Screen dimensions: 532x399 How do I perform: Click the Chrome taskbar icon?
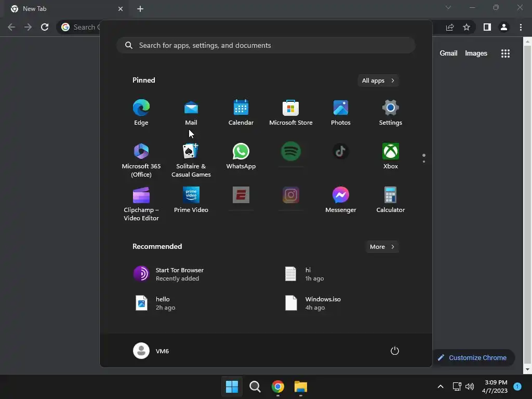tap(277, 387)
